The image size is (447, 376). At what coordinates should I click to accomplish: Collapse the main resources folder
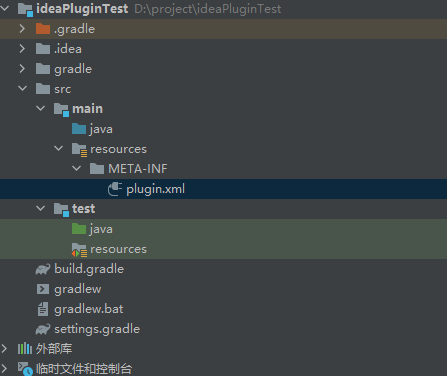(59, 148)
